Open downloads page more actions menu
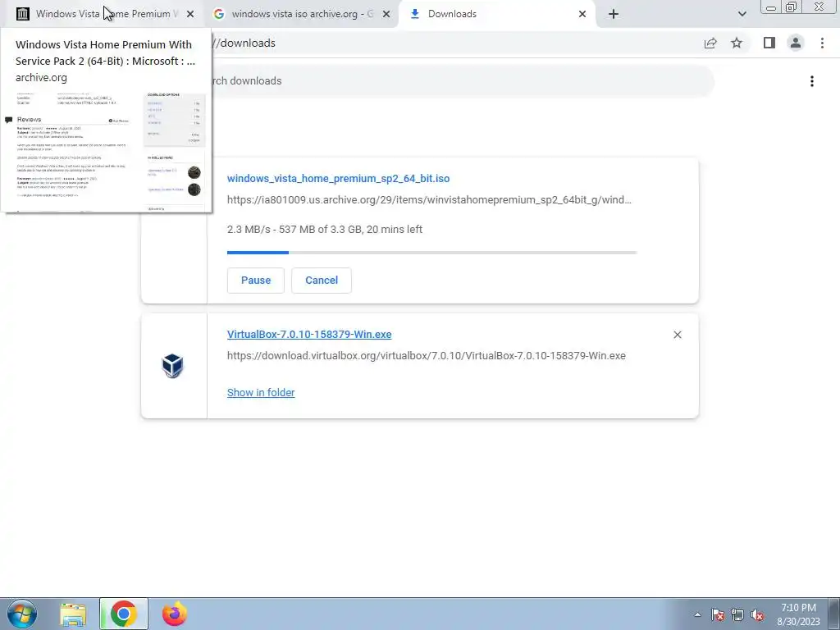840x630 pixels. coord(812,81)
